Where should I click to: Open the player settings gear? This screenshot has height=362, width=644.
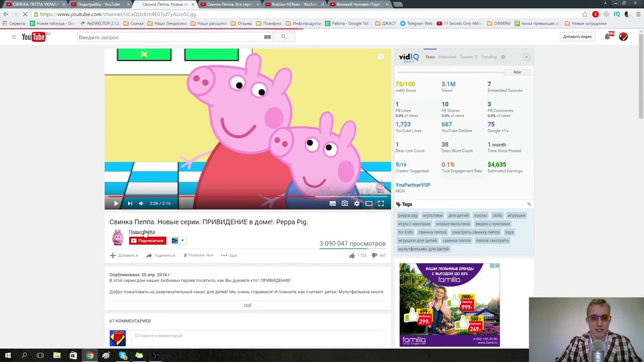357,203
